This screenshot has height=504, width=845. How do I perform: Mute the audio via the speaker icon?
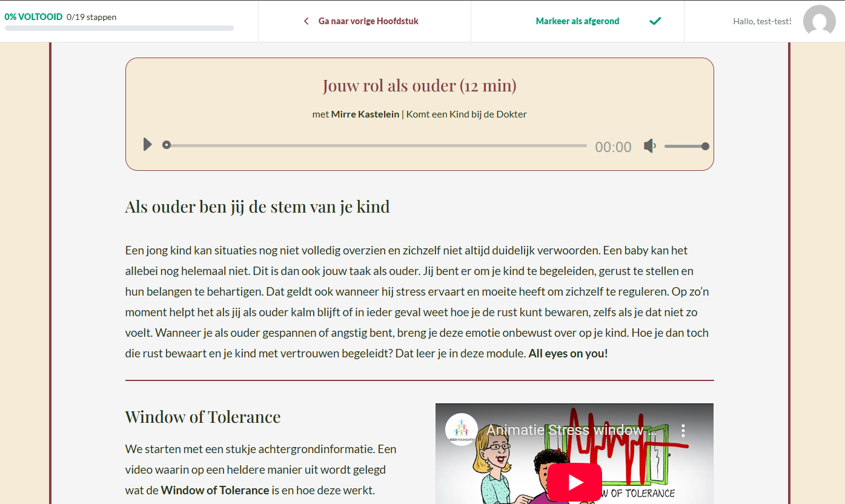649,145
